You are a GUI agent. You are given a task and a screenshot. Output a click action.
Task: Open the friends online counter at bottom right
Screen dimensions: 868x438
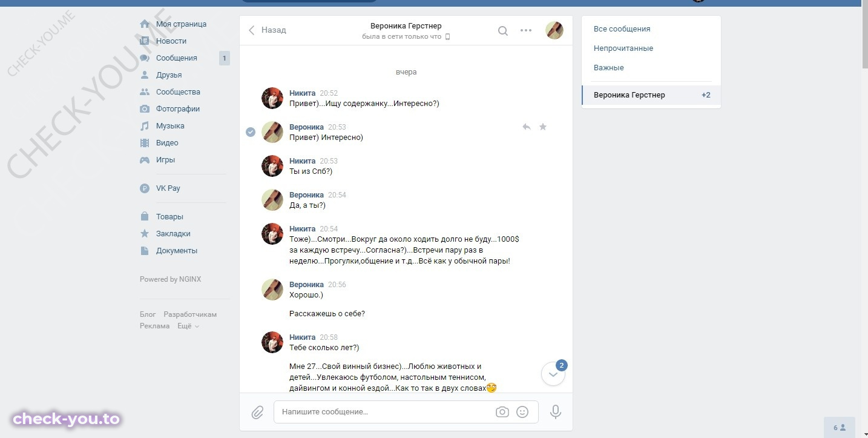point(840,427)
